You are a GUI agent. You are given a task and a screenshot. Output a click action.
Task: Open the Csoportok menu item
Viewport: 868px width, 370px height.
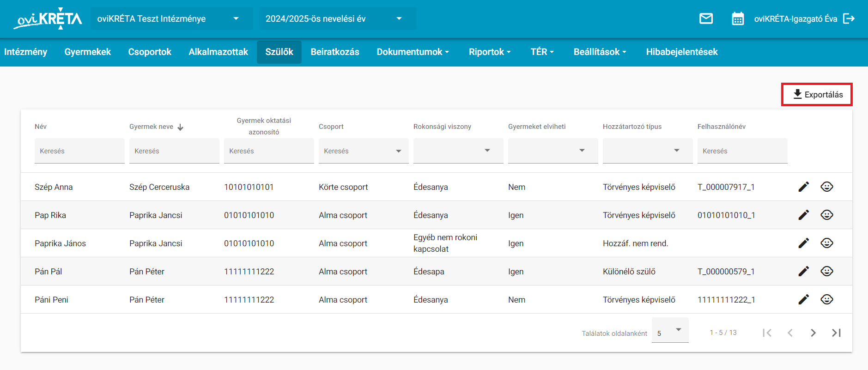150,52
